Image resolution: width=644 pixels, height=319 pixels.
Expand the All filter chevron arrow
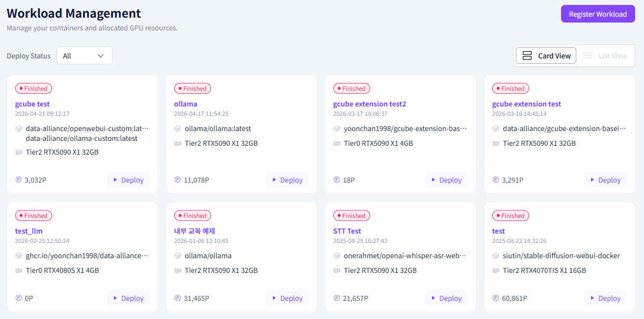click(x=101, y=56)
